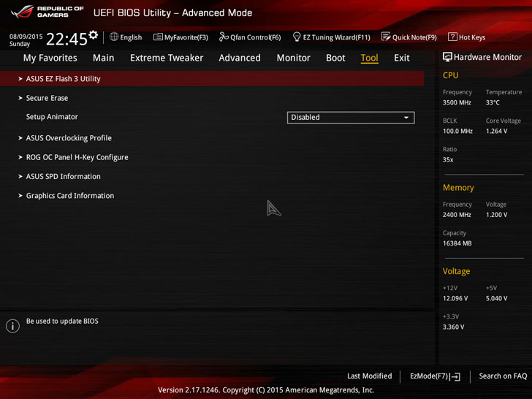Click the Search on FAQ link

(x=503, y=376)
